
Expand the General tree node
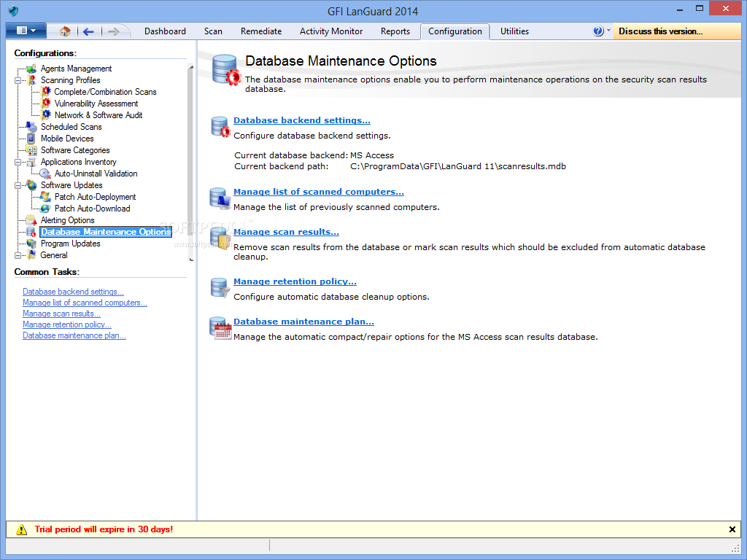coord(18,255)
